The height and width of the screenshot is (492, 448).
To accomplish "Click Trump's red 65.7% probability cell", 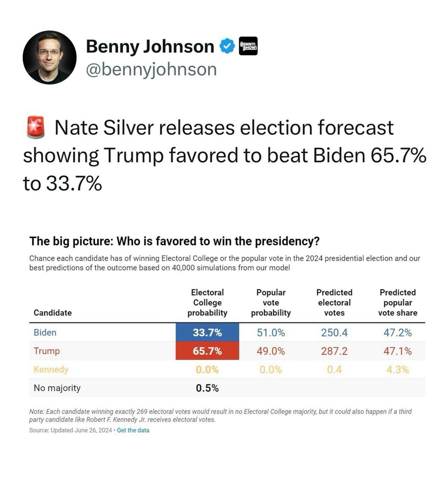I will pyautogui.click(x=207, y=351).
